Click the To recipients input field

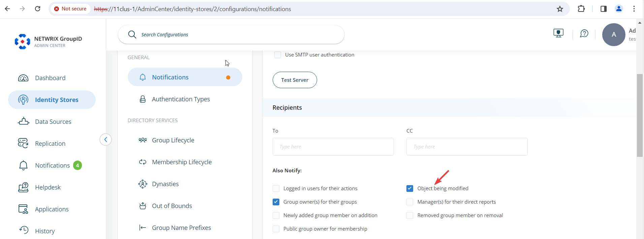point(333,146)
